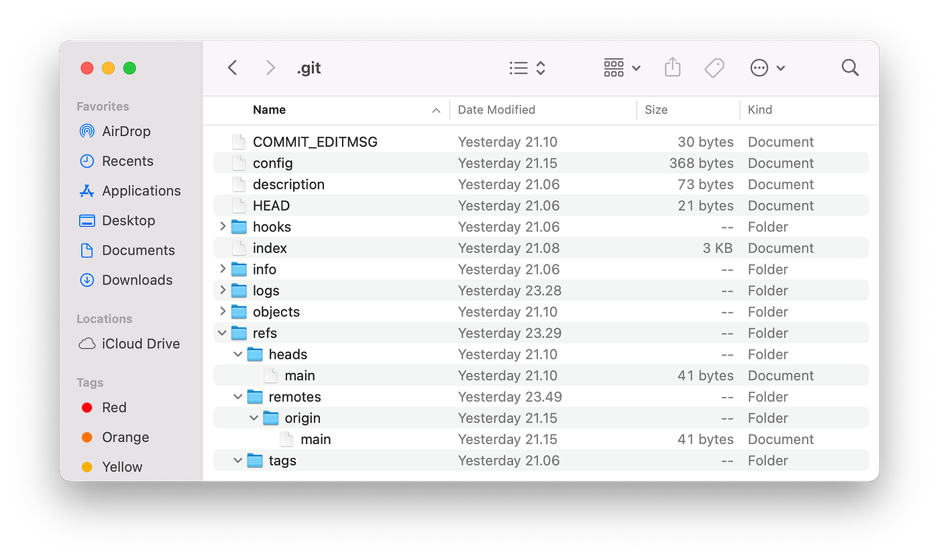The height and width of the screenshot is (560, 939).
Task: Select the remotes folder icon
Action: point(255,397)
